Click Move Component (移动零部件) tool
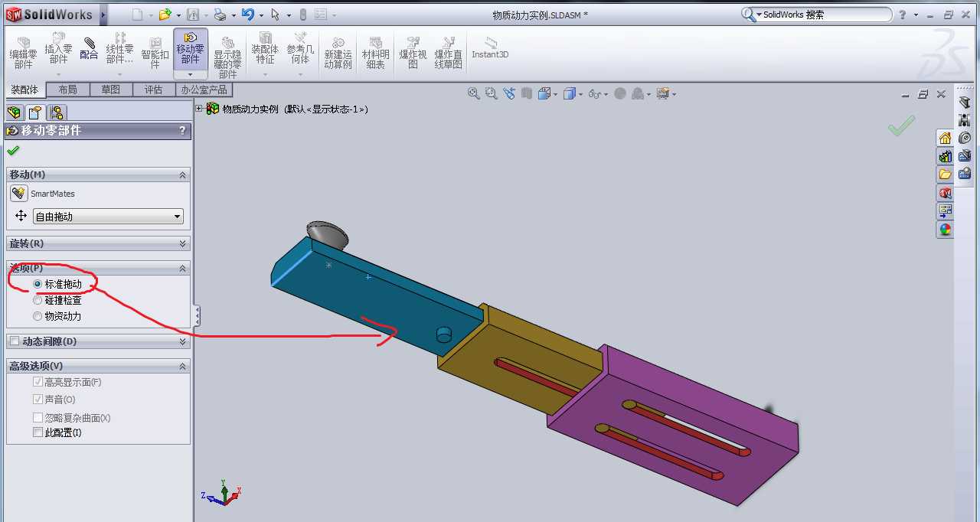The width and height of the screenshot is (980, 522). [x=191, y=48]
